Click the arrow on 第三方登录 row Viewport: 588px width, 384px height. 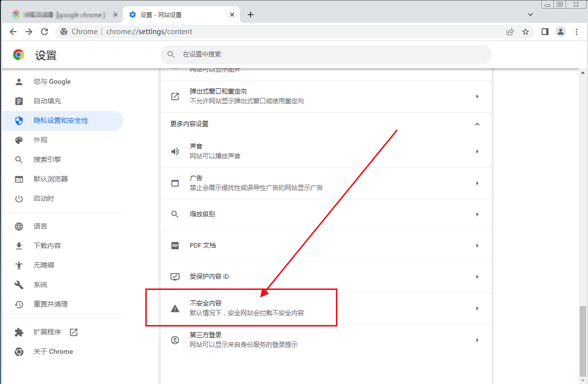click(x=477, y=340)
